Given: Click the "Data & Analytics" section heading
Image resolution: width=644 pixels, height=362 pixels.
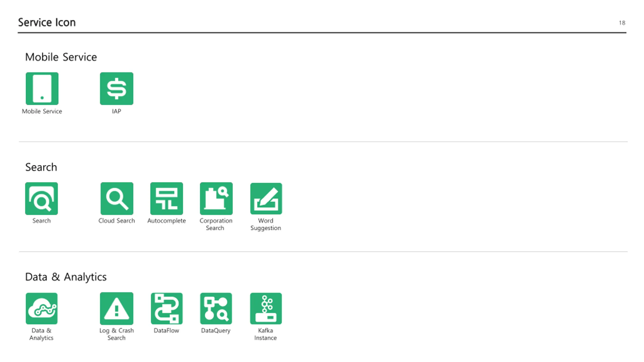Looking at the screenshot, I should point(66,277).
